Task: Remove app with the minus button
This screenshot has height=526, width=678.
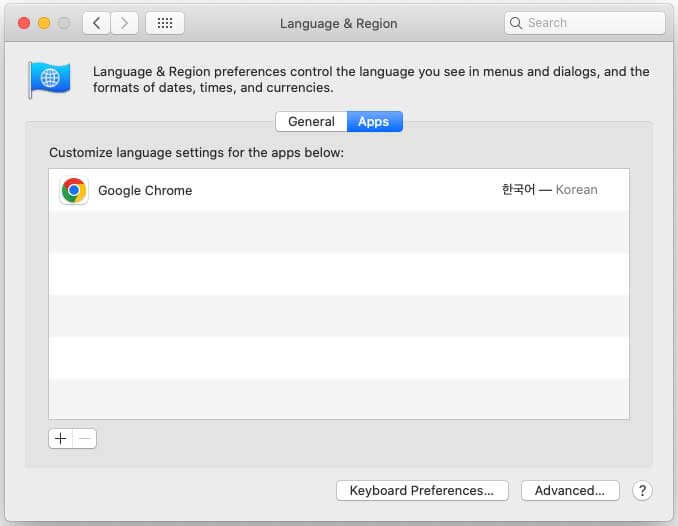Action: tap(85, 439)
